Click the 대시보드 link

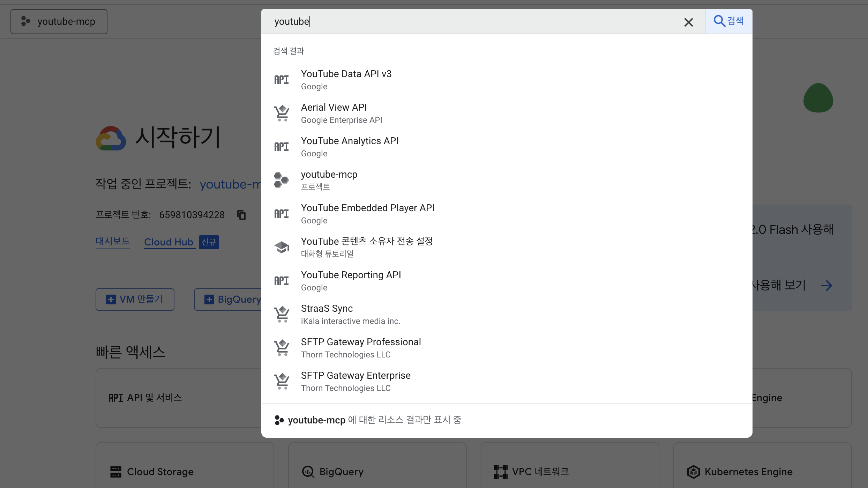point(113,242)
